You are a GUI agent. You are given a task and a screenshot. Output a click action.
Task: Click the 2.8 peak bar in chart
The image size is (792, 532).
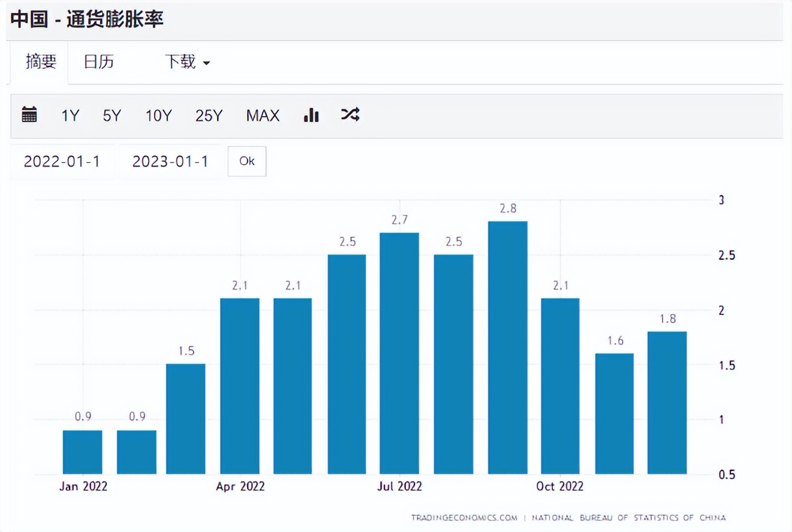508,347
